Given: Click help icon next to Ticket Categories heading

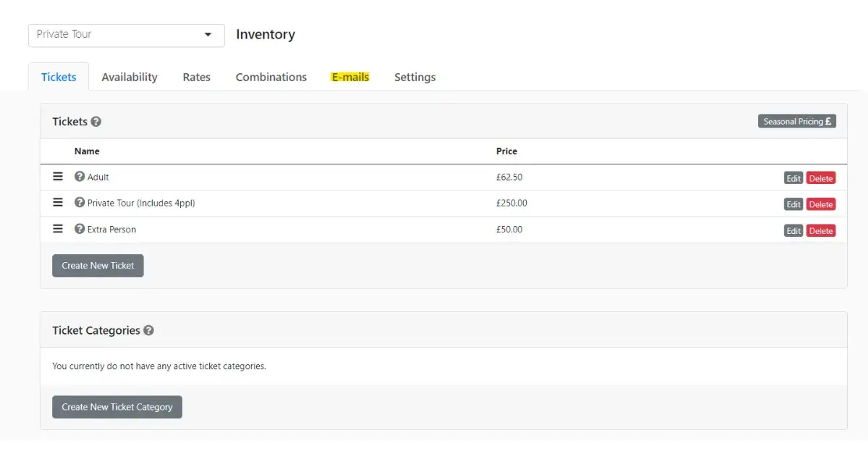Looking at the screenshot, I should (149, 330).
